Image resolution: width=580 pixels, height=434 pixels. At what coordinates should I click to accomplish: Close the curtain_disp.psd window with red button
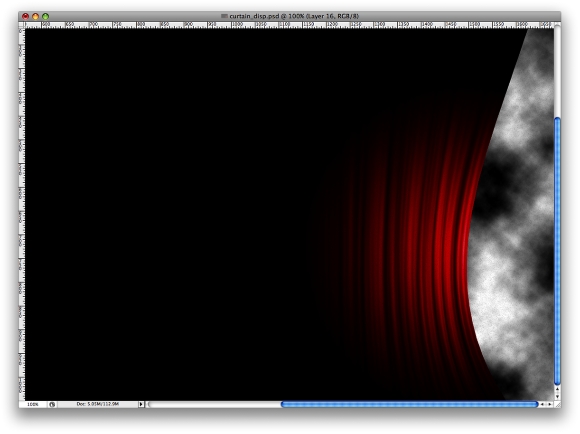pos(25,16)
